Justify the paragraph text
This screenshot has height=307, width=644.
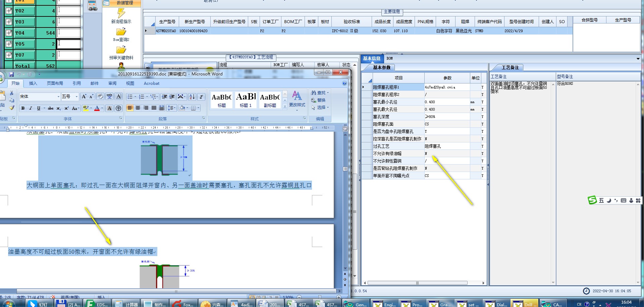(x=154, y=108)
